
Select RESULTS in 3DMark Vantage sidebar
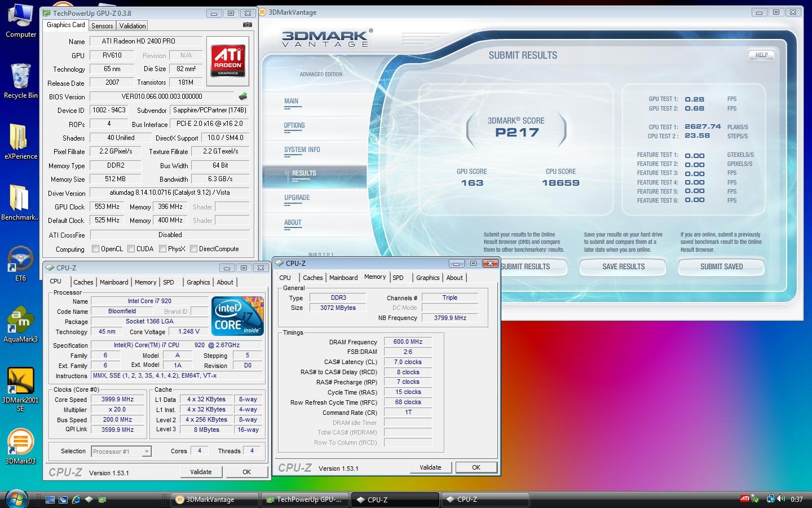(314, 176)
